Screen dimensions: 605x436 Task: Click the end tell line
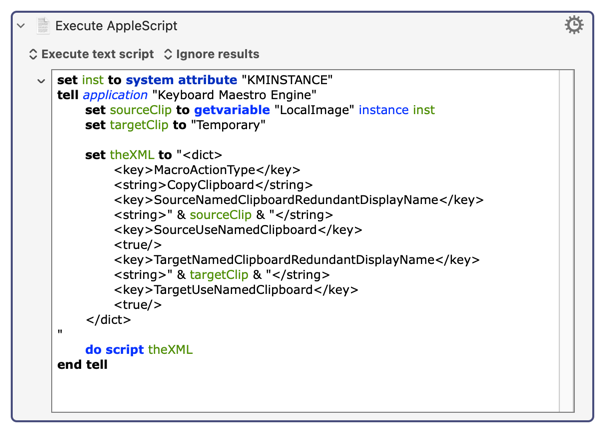83,365
